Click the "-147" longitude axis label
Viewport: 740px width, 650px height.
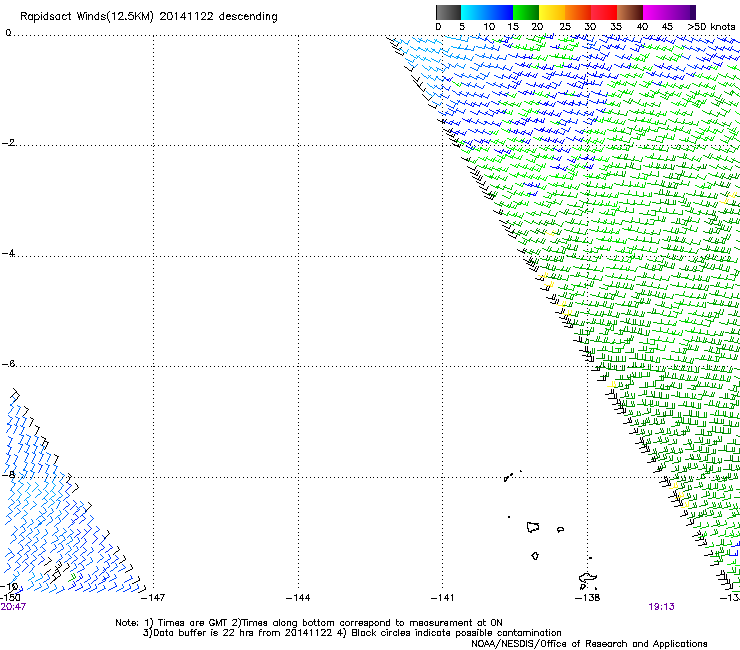(x=153, y=598)
